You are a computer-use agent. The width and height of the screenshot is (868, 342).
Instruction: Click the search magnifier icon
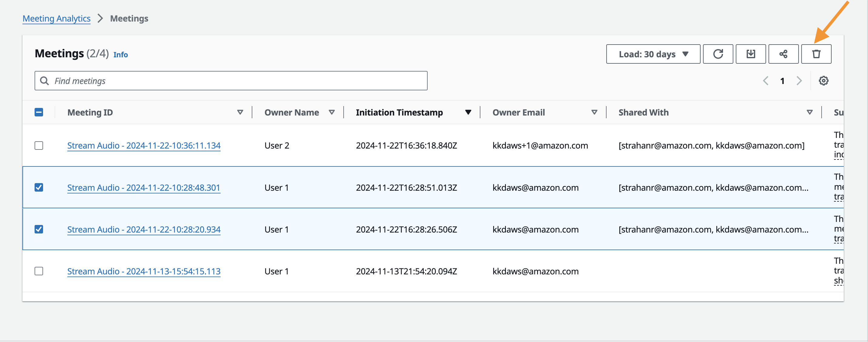tap(44, 81)
